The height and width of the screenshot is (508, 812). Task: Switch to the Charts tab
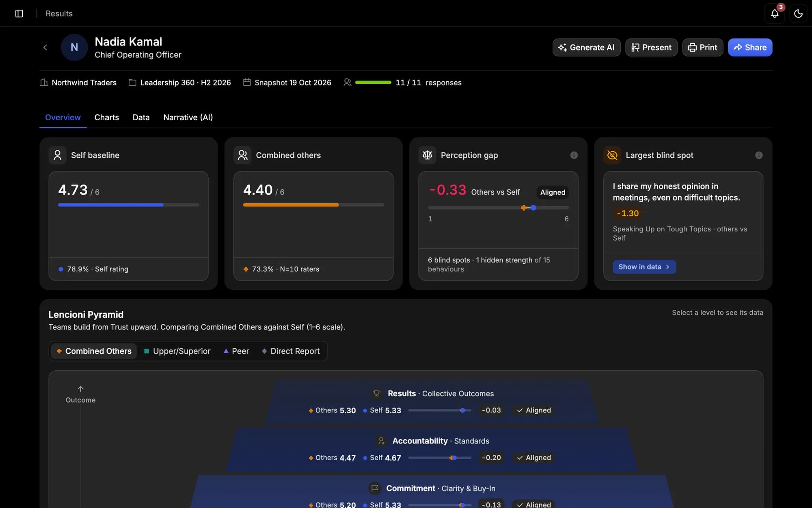(x=107, y=117)
